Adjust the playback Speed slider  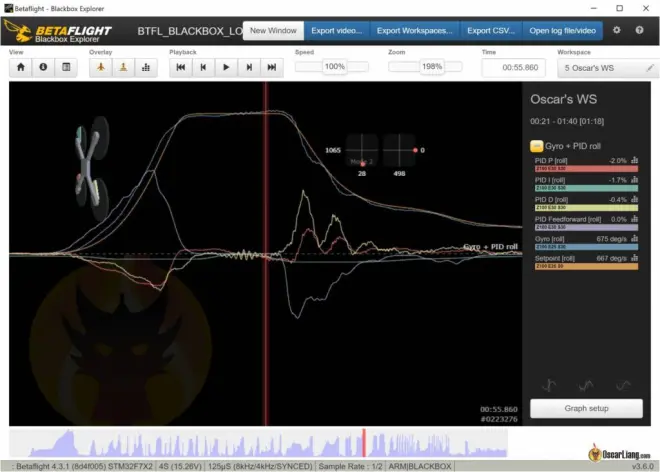[x=332, y=67]
